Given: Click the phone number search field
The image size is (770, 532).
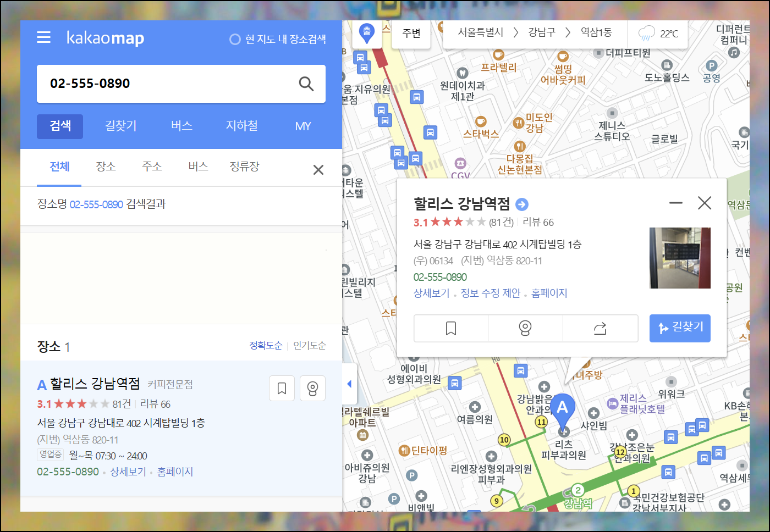Looking at the screenshot, I should (181, 84).
